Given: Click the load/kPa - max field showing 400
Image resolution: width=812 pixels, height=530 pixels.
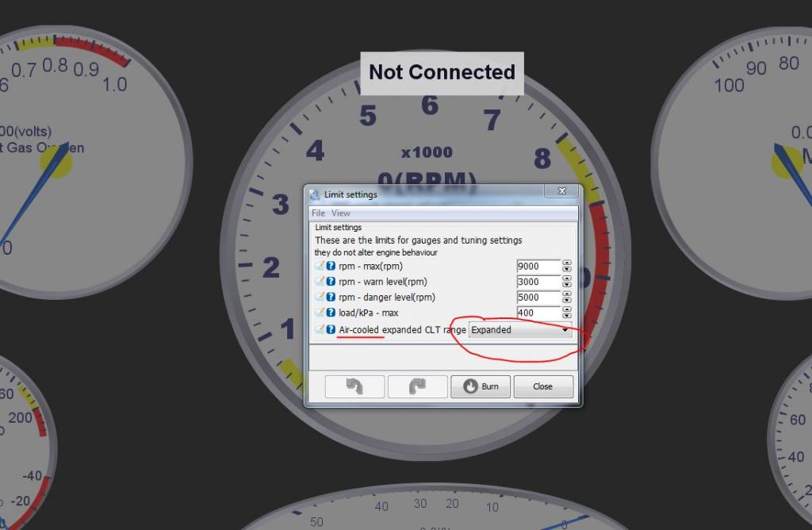Looking at the screenshot, I should (538, 313).
